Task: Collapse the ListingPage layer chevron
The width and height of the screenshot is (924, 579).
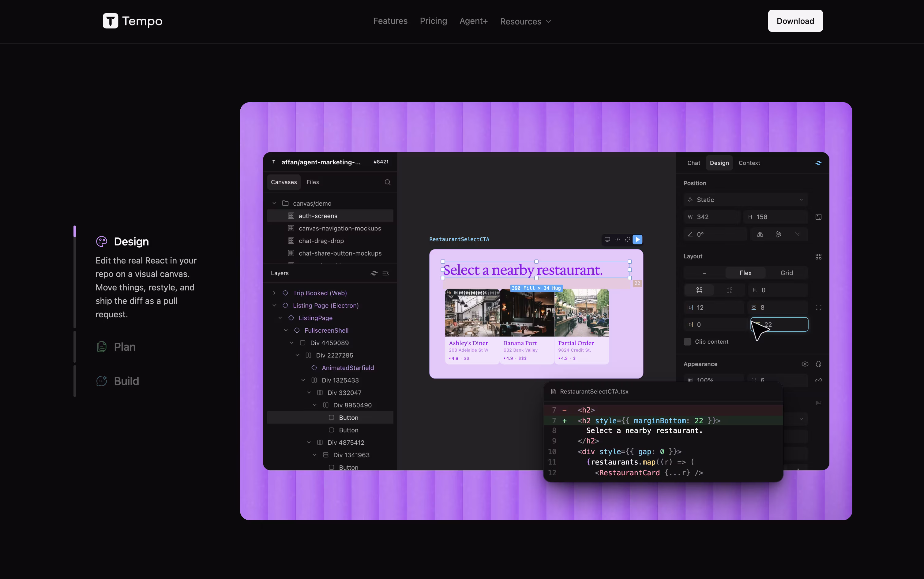Action: pos(280,318)
